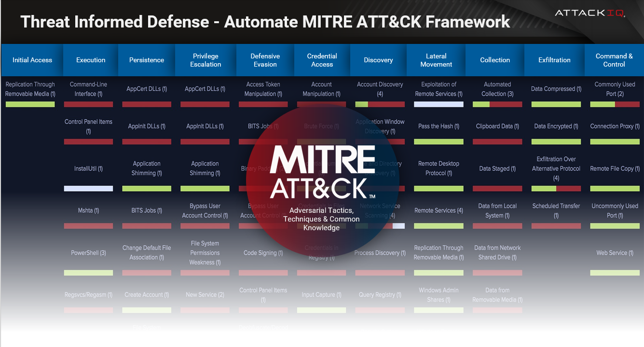The height and width of the screenshot is (347, 644).
Task: Click the InstallUtil (1) technique
Action: 88,168
